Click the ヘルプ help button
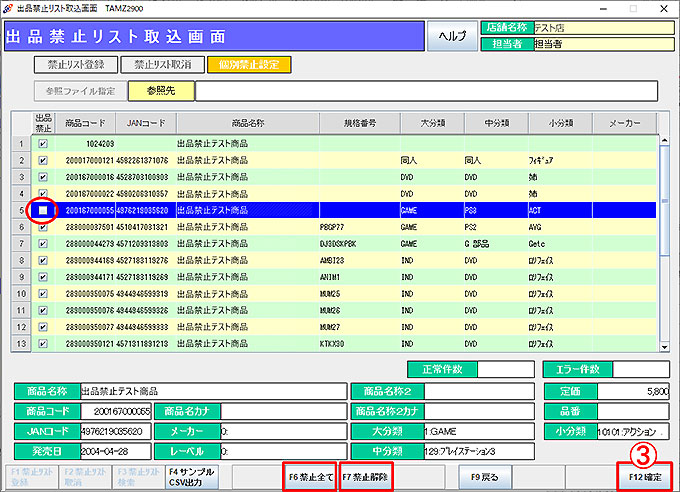 453,36
